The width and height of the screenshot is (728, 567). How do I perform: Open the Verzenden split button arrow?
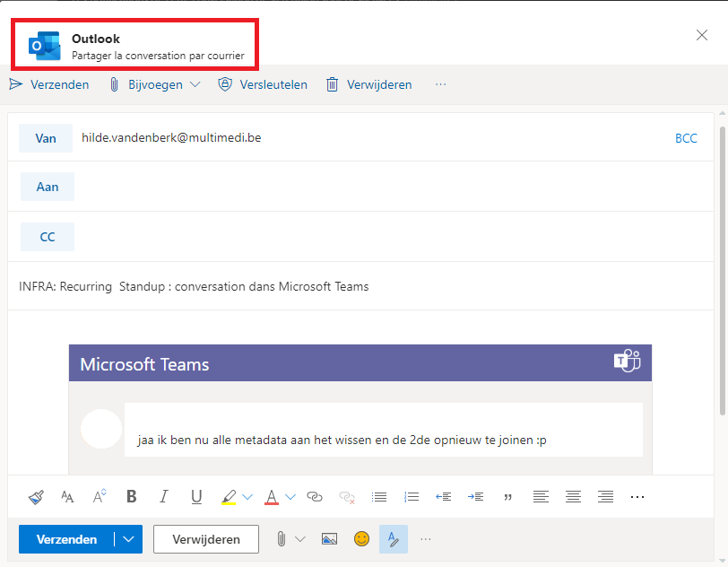(128, 539)
